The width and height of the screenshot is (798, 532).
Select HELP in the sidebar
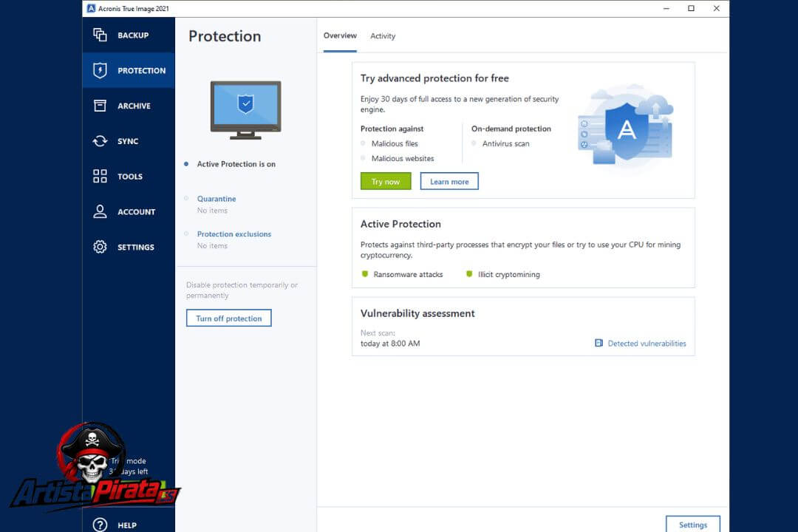click(127, 525)
